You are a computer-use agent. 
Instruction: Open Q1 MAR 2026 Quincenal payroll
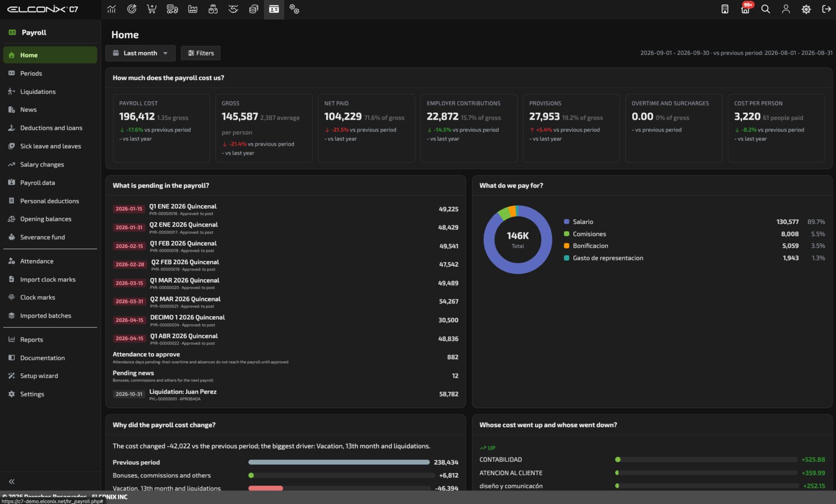(x=285, y=283)
